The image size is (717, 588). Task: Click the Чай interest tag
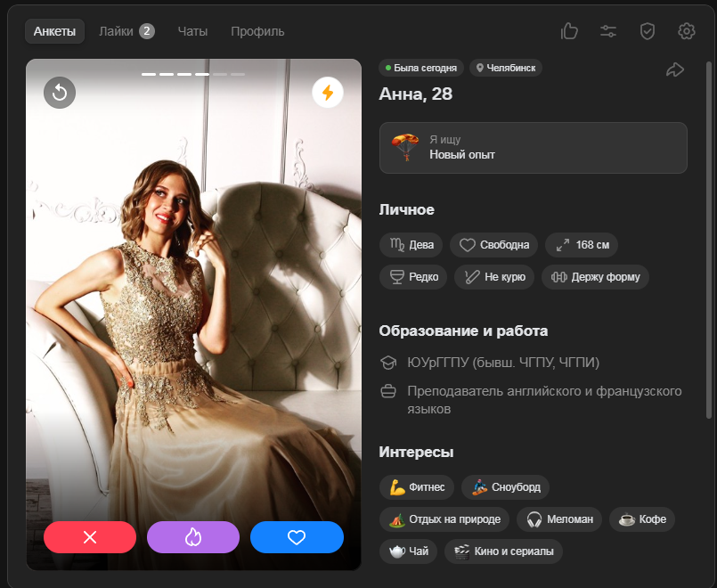pos(408,551)
